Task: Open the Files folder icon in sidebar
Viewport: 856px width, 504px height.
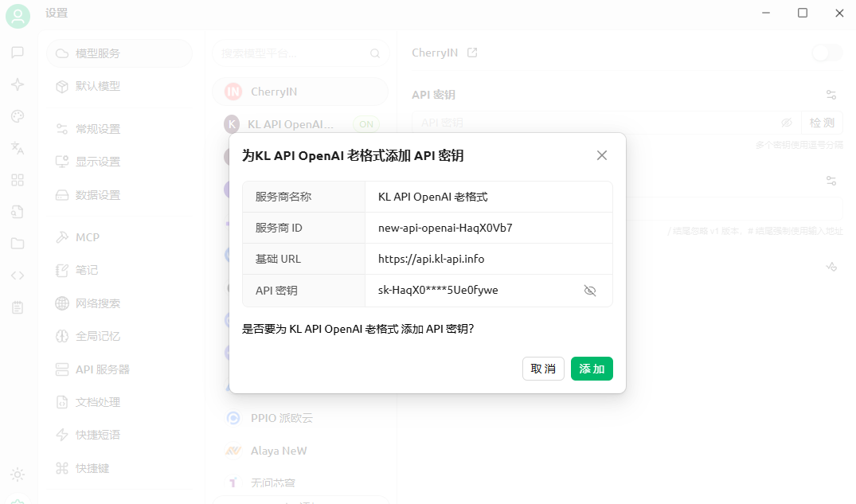Action: pos(18,244)
